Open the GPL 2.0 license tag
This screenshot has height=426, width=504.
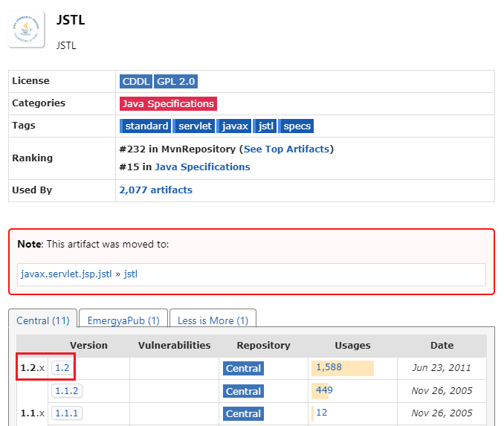(176, 81)
